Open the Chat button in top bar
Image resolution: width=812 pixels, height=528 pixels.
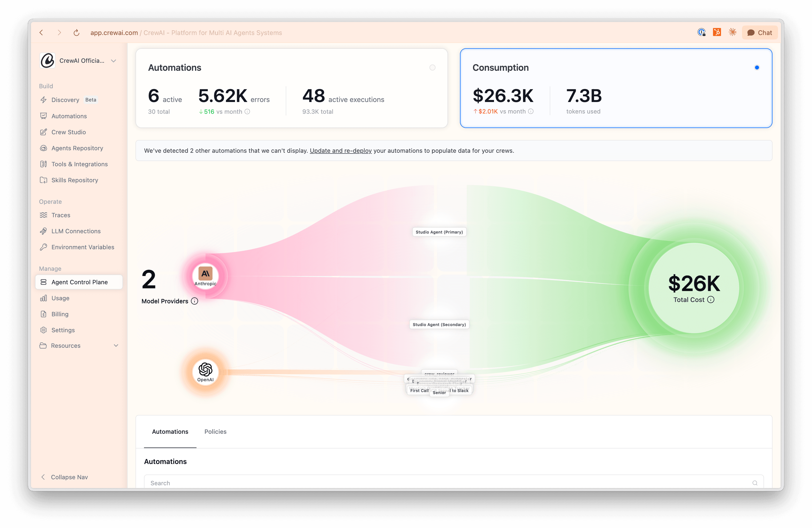click(x=759, y=33)
